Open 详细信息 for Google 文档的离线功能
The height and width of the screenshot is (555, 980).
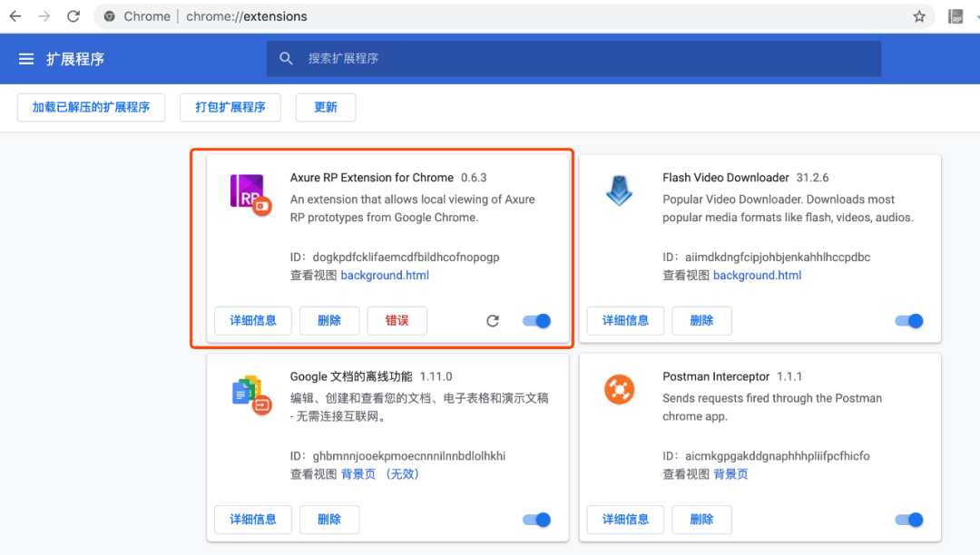[253, 520]
